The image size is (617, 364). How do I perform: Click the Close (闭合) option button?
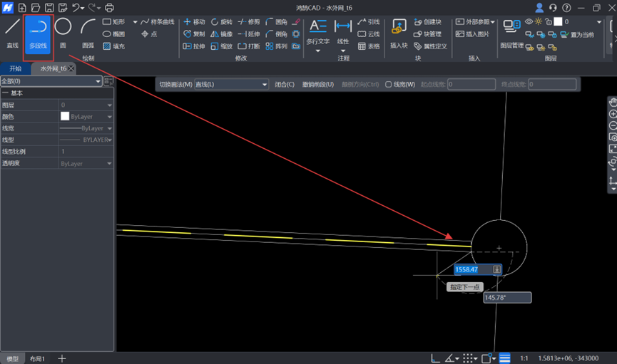(x=284, y=85)
